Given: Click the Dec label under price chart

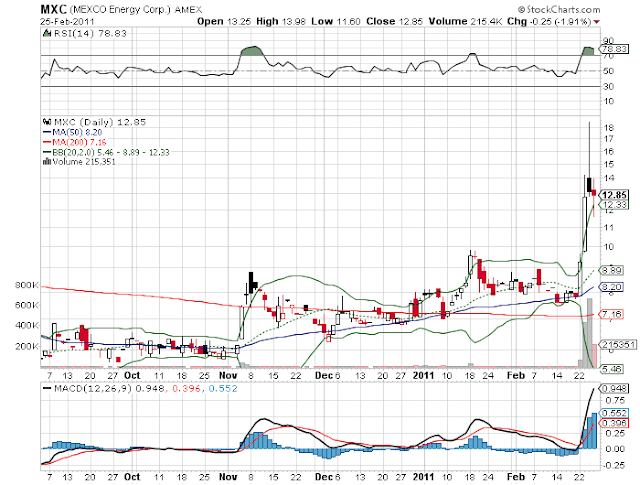Looking at the screenshot, I should click(324, 375).
